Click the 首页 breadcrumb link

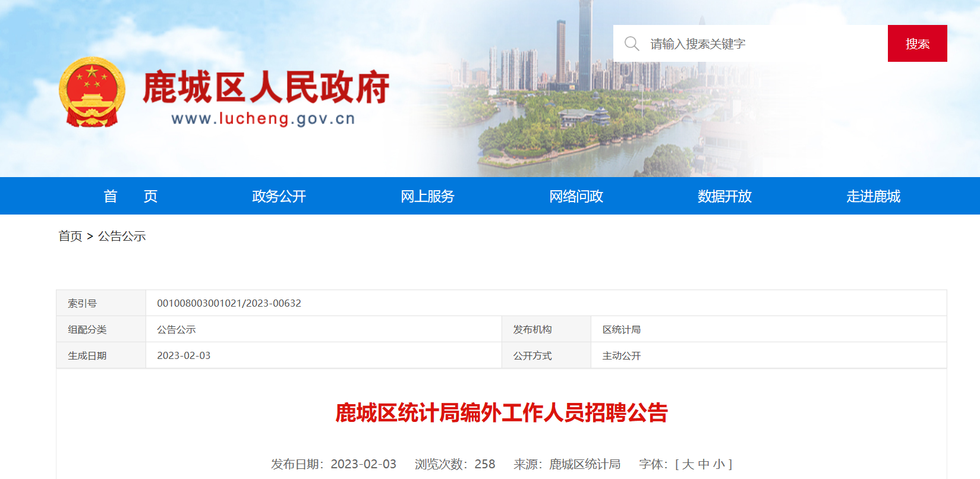[x=70, y=236]
